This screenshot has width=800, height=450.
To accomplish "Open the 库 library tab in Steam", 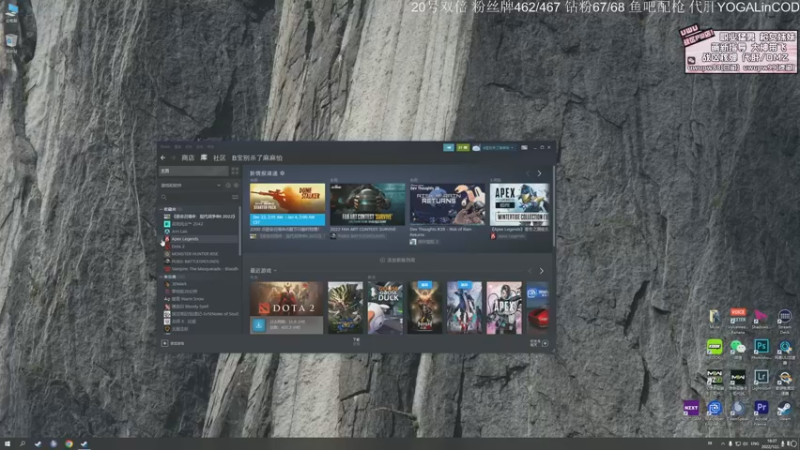I will click(x=204, y=158).
